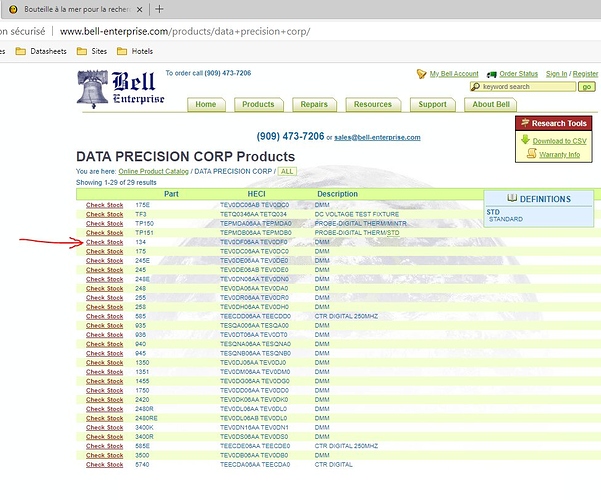Click the Register link
Screen dimensions: 601x500
click(x=585, y=74)
